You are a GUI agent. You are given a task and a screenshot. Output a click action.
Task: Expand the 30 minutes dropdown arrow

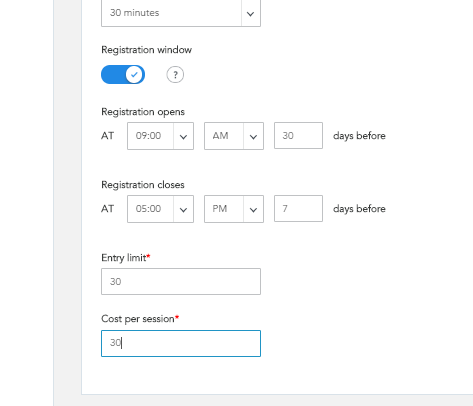pyautogui.click(x=250, y=14)
